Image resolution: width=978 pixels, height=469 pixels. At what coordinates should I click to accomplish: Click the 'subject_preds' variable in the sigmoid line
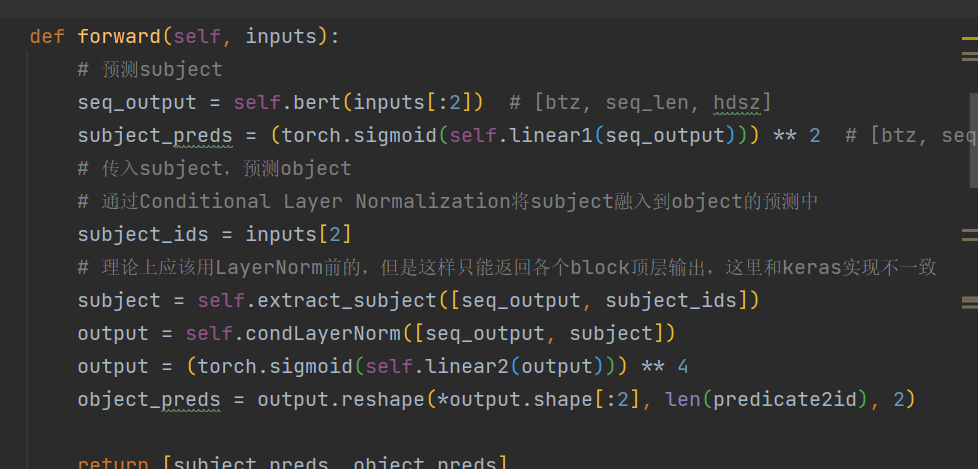click(x=155, y=135)
